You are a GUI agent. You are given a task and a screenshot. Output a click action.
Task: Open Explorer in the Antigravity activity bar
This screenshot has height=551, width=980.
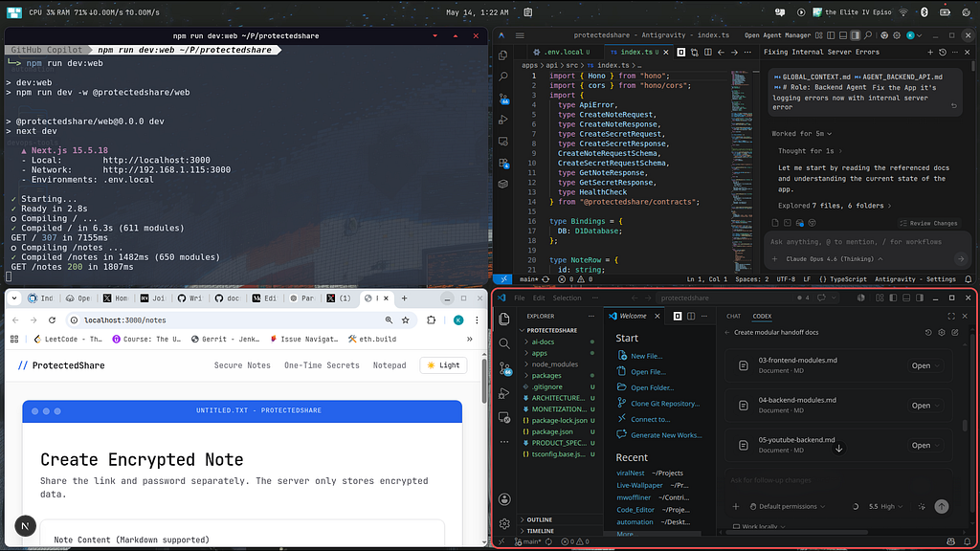tap(503, 55)
